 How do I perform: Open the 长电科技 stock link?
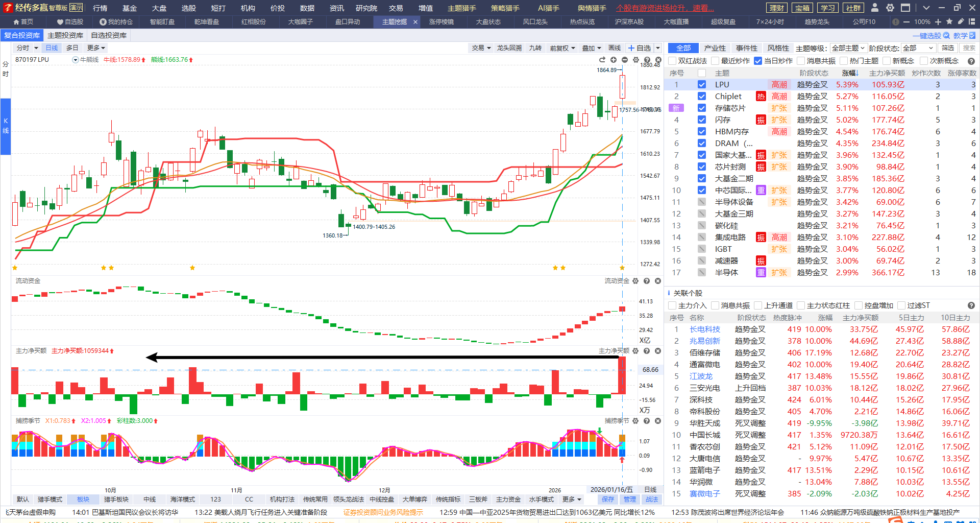[x=705, y=329]
